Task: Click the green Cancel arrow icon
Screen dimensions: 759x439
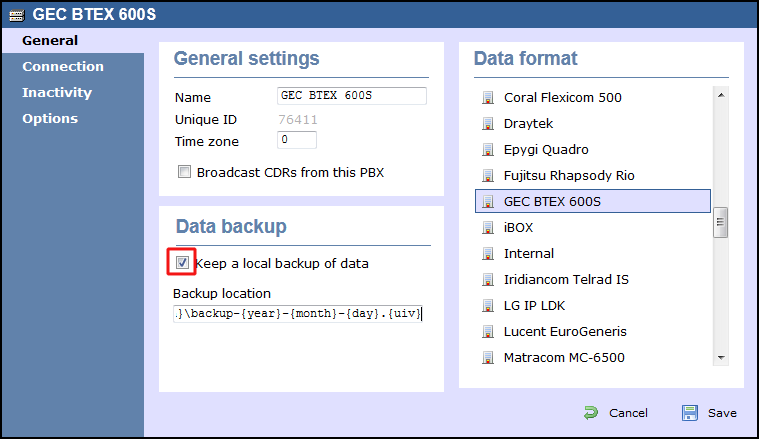Action: (x=591, y=413)
